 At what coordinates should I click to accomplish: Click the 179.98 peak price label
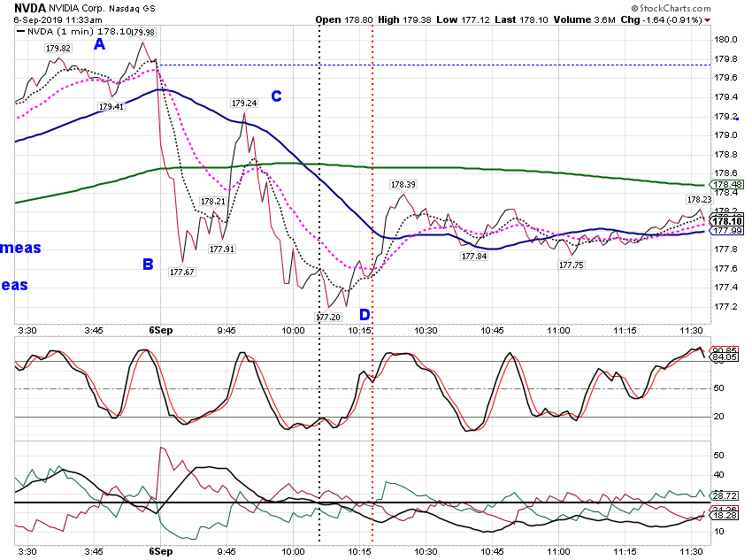click(x=143, y=32)
